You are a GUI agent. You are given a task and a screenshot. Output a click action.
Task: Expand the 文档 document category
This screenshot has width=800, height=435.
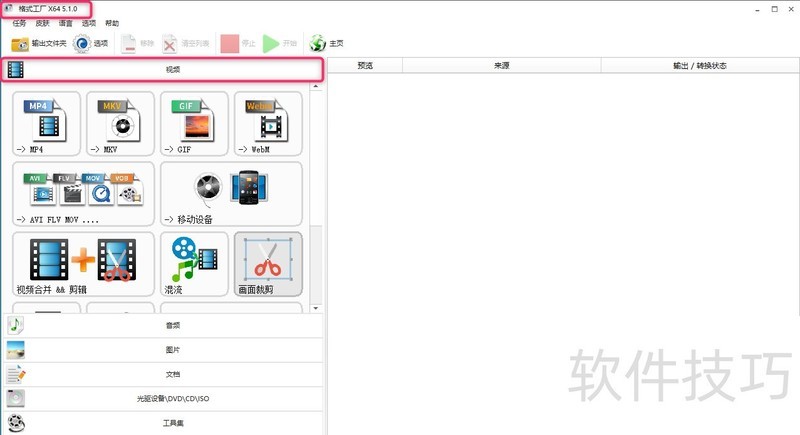pyautogui.click(x=163, y=374)
